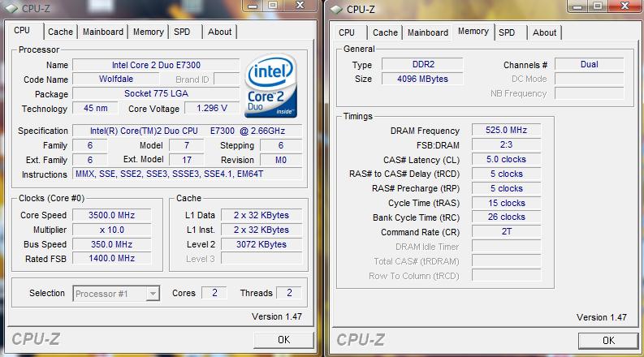Open the About tab in left CPU-Z window

click(220, 32)
